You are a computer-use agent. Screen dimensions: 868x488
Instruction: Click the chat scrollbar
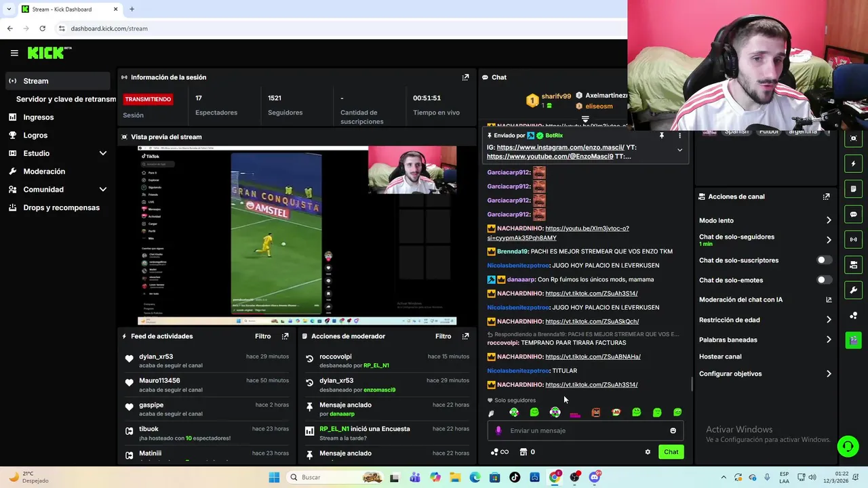tap(692, 384)
